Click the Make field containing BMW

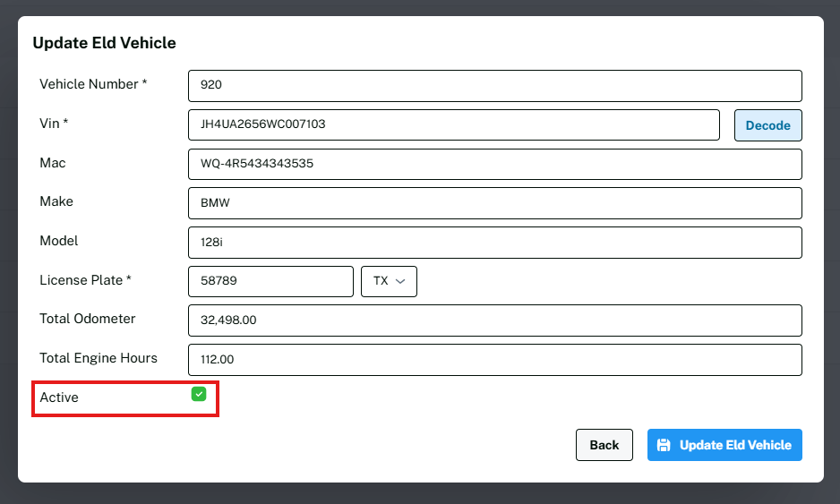click(494, 203)
